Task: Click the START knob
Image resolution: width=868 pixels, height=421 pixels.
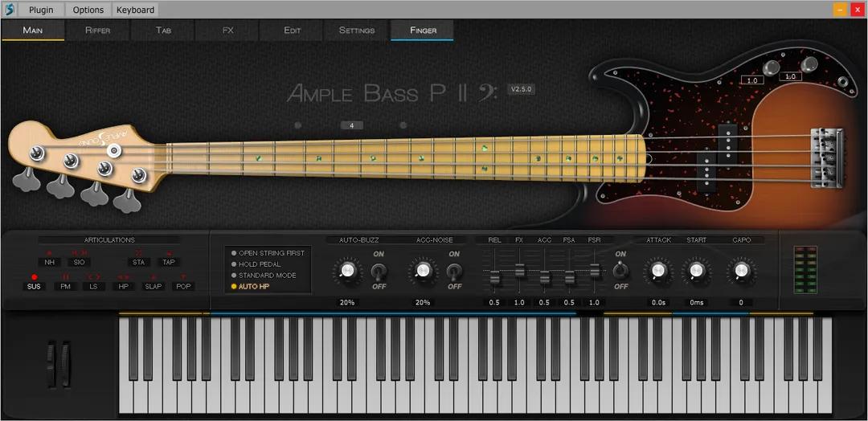Action: click(696, 270)
